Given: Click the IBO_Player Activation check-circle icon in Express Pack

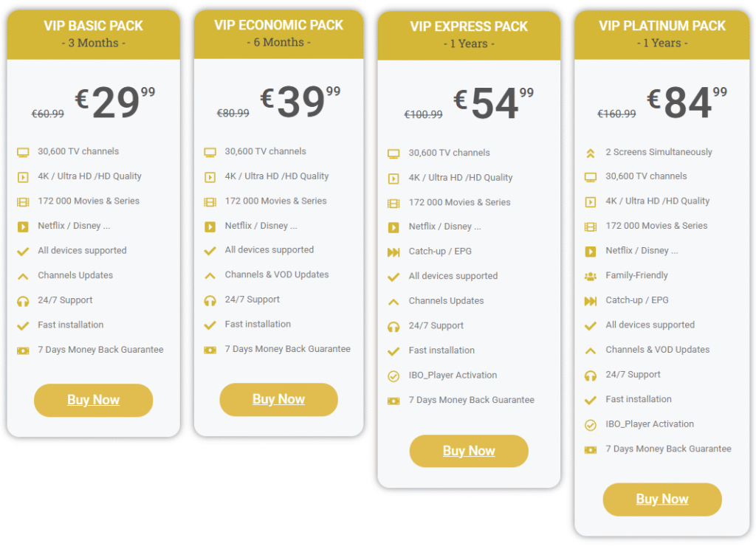Looking at the screenshot, I should (x=394, y=375).
